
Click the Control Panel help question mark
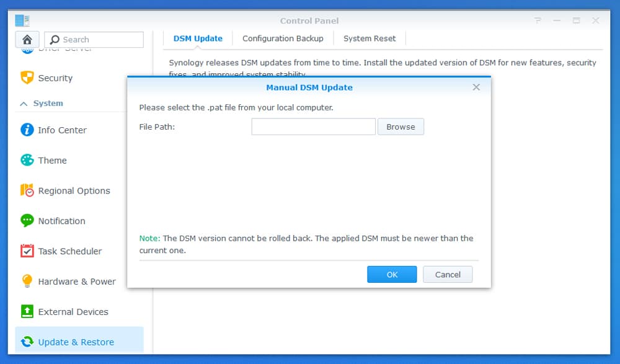(538, 20)
